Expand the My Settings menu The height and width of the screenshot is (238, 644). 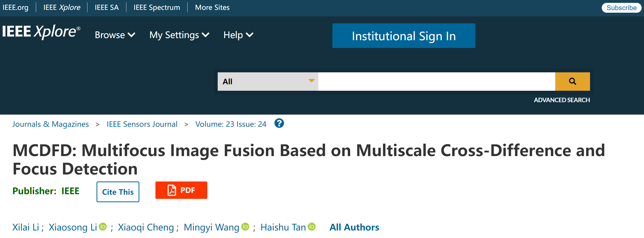pos(179,35)
